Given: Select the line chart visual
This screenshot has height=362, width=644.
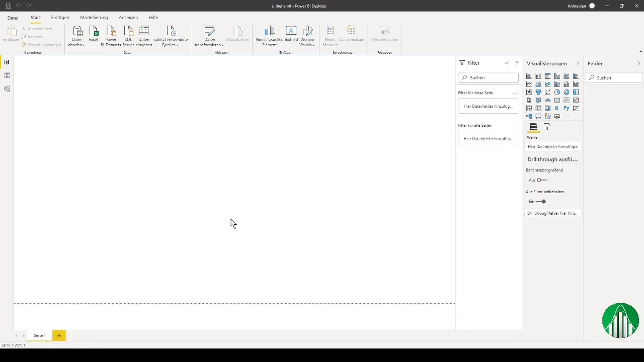Looking at the screenshot, I should point(529,84).
